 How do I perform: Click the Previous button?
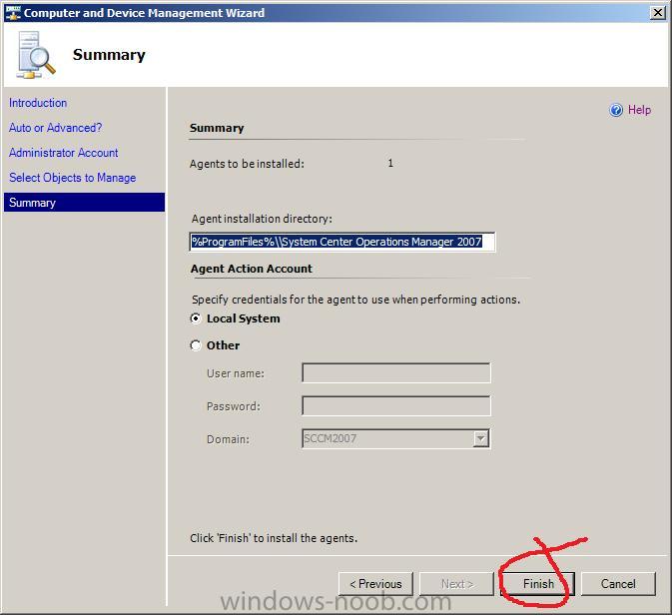375,583
